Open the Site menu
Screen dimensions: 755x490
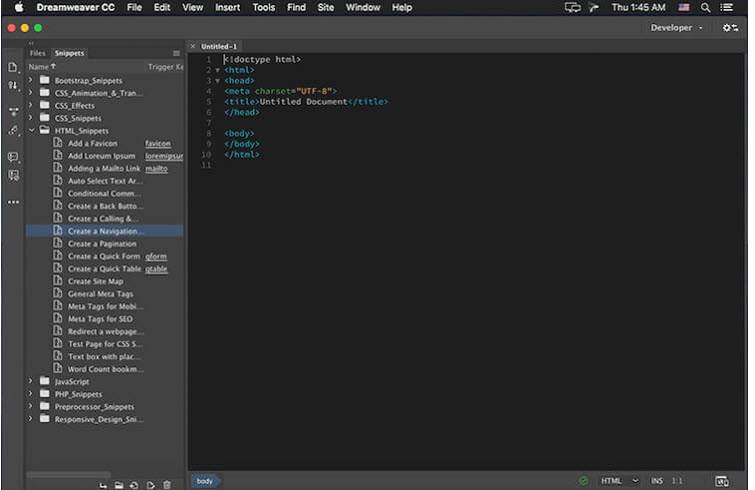(x=325, y=7)
